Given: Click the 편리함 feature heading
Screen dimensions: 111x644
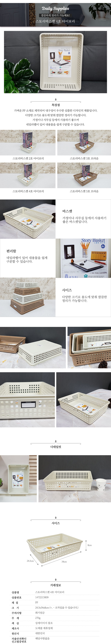Looking at the screenshot, I should point(11,251).
